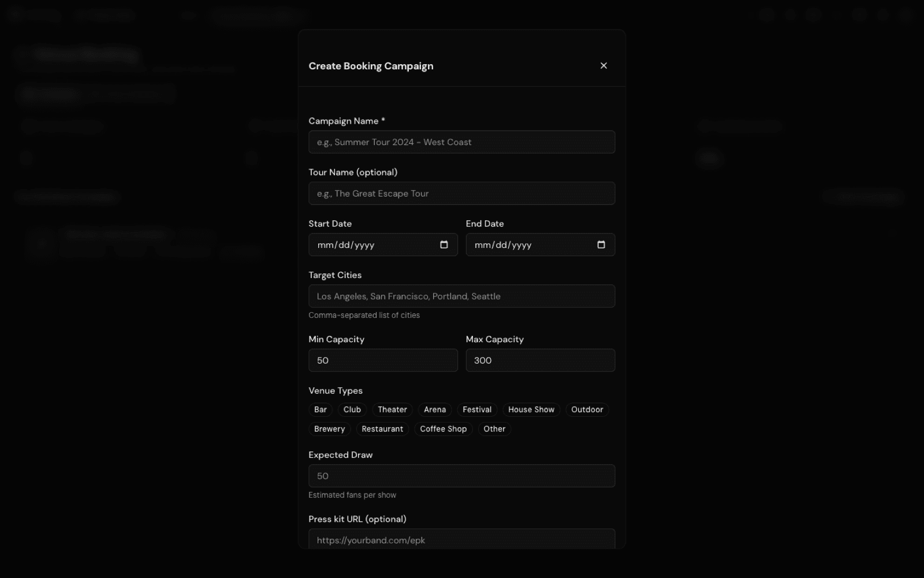Toggle the Other venue type chip
The image size is (924, 578).
[x=494, y=429]
